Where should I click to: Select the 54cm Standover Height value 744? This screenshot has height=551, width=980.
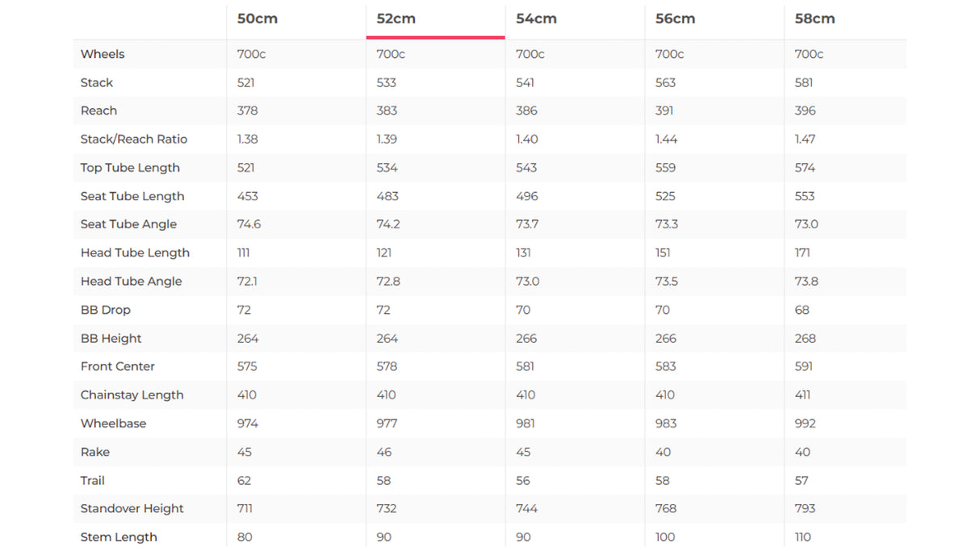[527, 508]
